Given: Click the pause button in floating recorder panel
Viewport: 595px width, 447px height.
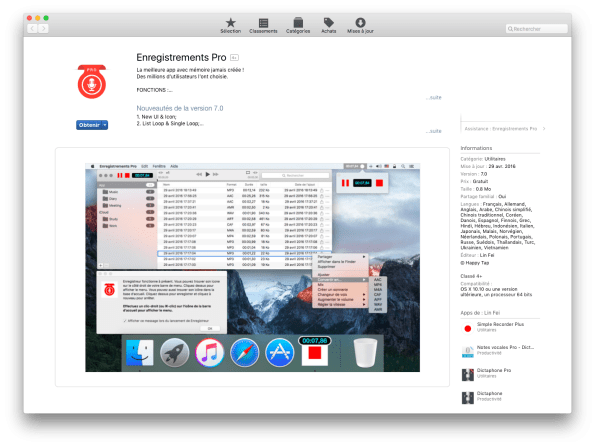Looking at the screenshot, I should click(x=345, y=183).
